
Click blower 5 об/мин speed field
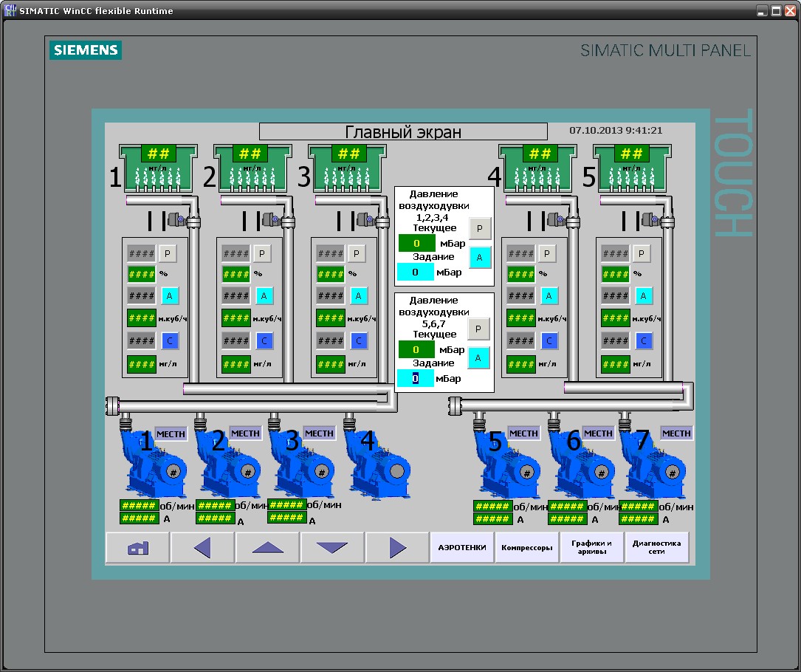tap(492, 507)
